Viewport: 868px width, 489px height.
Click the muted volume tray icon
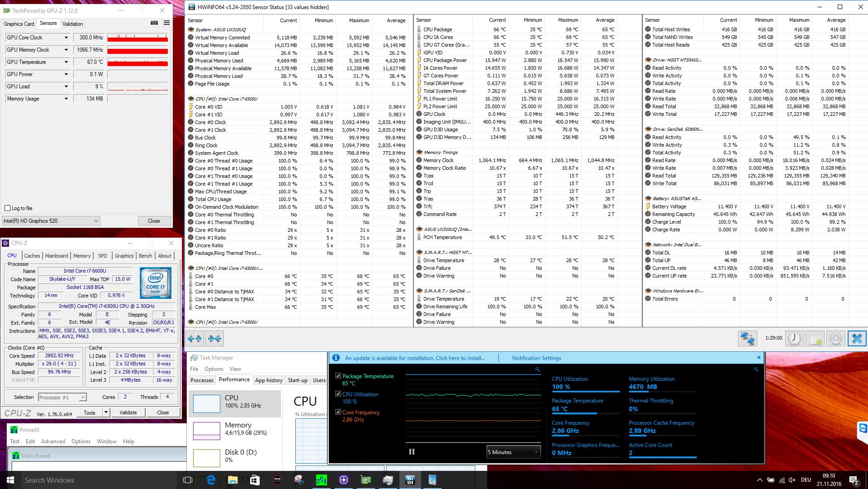pos(792,480)
